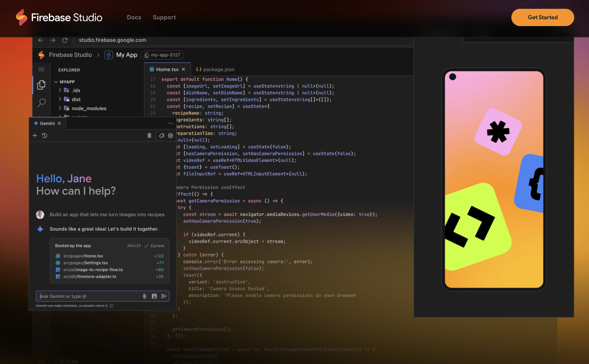Send the prompt with the send arrow icon
This screenshot has height=364, width=589.
coord(164,296)
